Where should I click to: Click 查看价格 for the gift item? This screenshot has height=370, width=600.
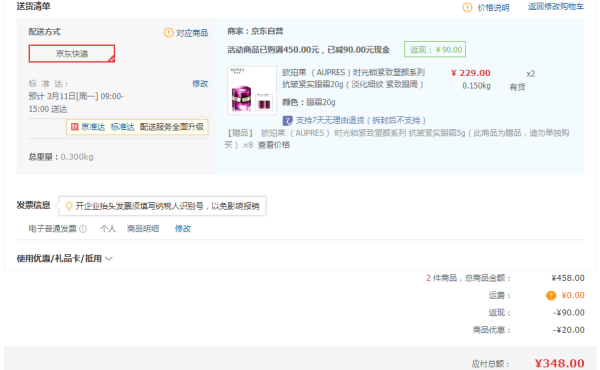(274, 145)
